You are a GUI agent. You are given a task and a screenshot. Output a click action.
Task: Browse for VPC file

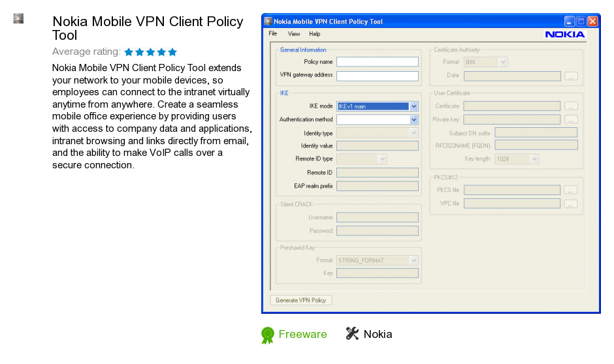(571, 204)
